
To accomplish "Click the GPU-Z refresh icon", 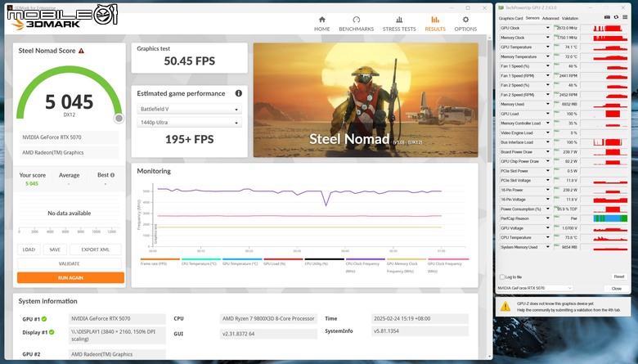I will (x=616, y=17).
